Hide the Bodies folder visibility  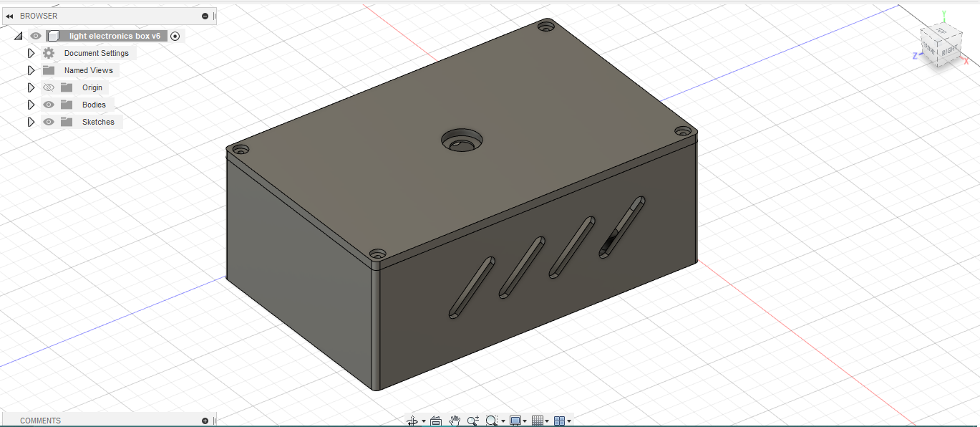[x=48, y=104]
